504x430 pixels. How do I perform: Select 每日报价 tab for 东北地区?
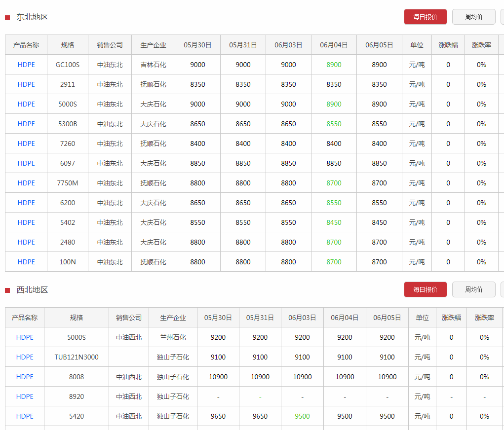pyautogui.click(x=425, y=17)
